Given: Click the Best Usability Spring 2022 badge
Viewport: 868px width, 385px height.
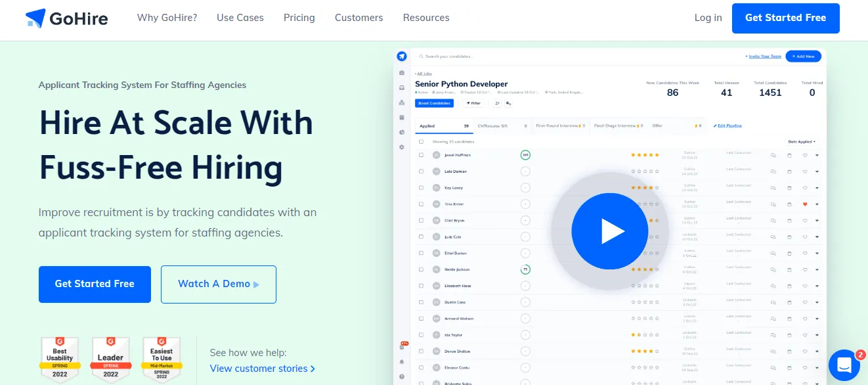Looking at the screenshot, I should pyautogui.click(x=60, y=359).
